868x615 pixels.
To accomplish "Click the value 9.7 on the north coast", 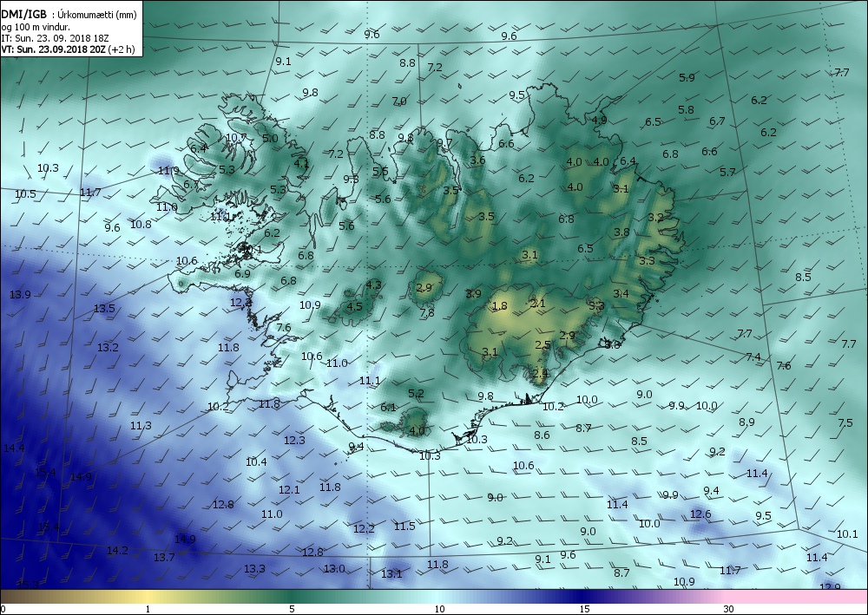I will tap(444, 142).
